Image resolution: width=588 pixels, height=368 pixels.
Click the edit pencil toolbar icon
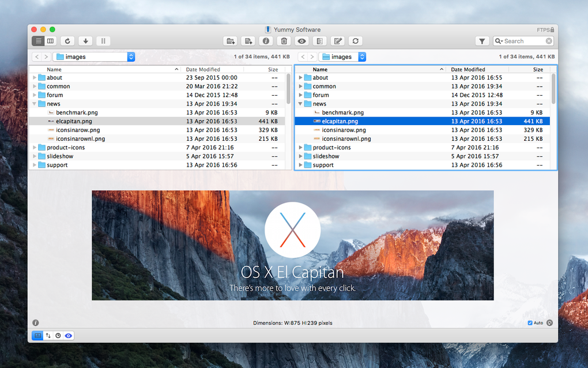point(337,41)
